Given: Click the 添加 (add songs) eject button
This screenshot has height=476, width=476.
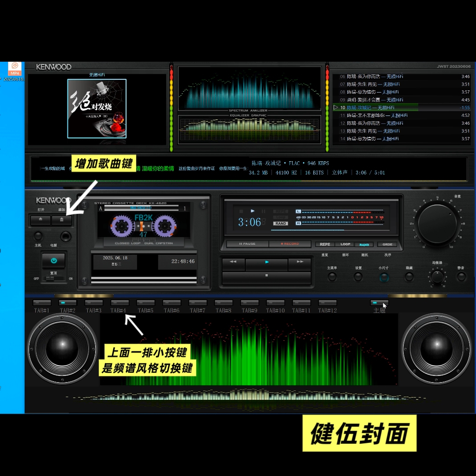Looking at the screenshot, I should click(62, 219).
